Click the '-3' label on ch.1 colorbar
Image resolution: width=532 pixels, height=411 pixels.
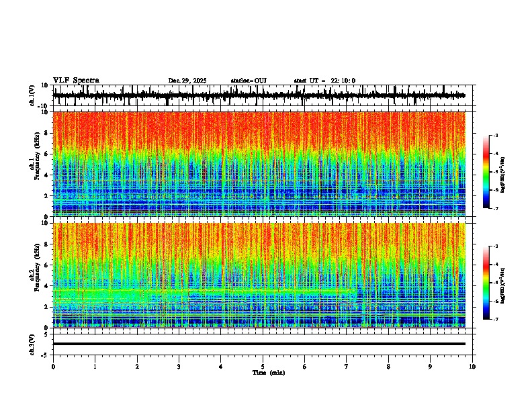coord(495,135)
